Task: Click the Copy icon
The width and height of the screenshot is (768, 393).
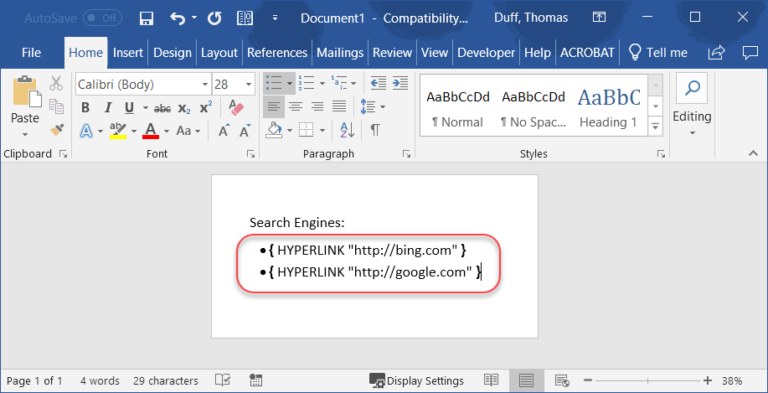Action: pos(56,106)
